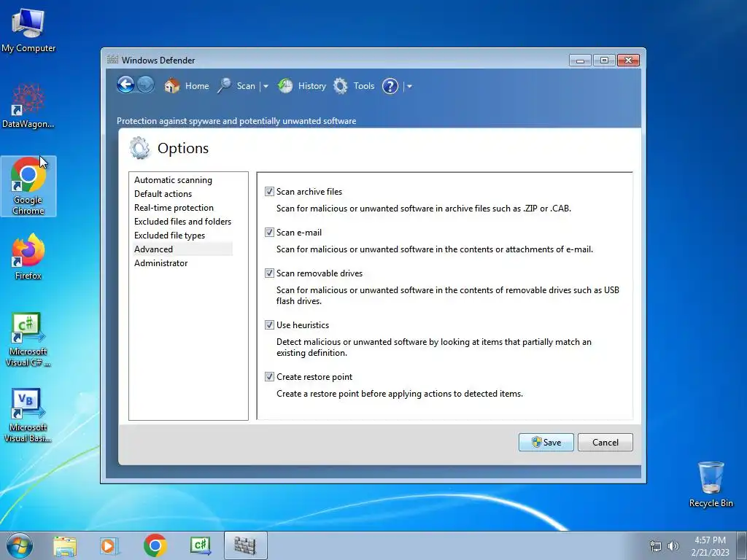
Task: Select the DataWagon desktop shortcut
Action: coord(28,106)
